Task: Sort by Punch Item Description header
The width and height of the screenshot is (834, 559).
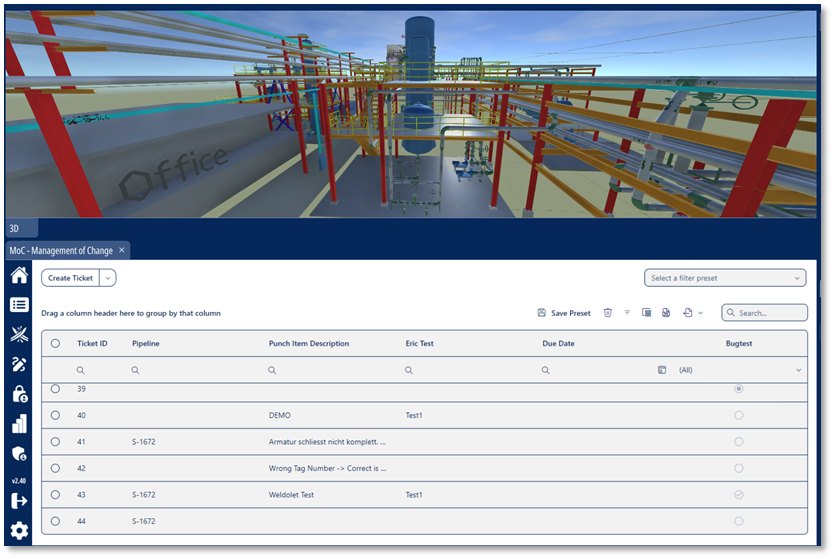Action: (x=308, y=344)
